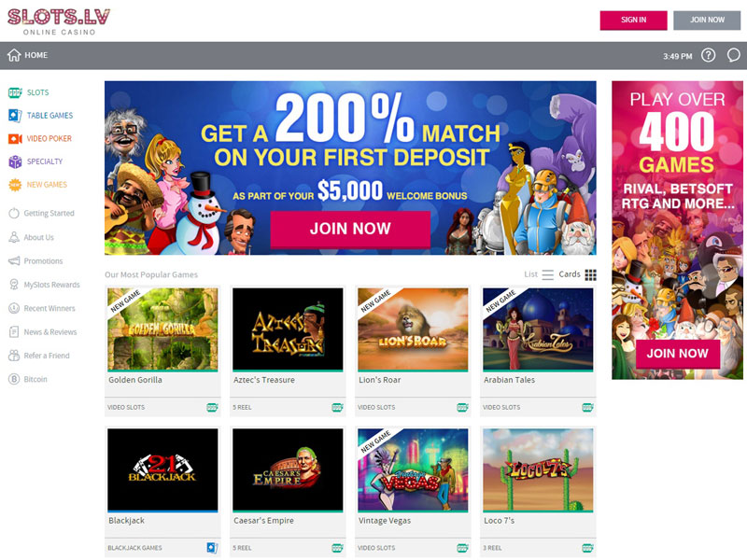The image size is (747, 560).
Task: Click JOIN NOW in the 400 games ad
Action: pyautogui.click(x=678, y=354)
